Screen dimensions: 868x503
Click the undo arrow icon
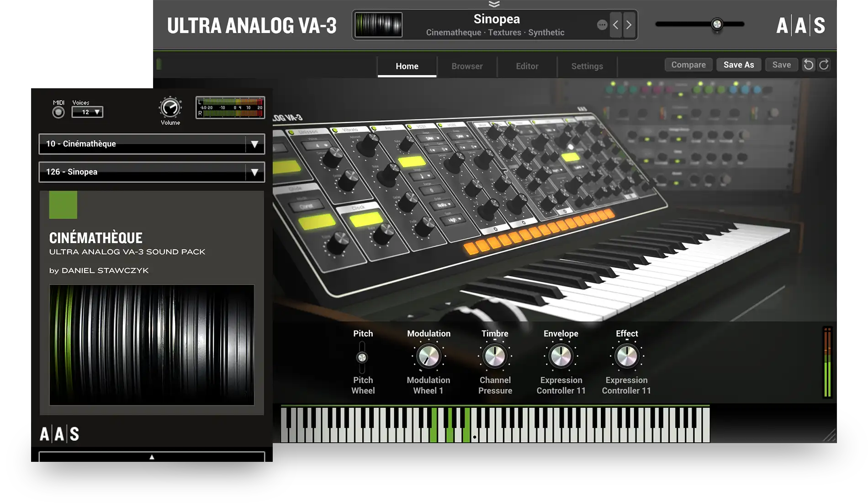click(808, 65)
